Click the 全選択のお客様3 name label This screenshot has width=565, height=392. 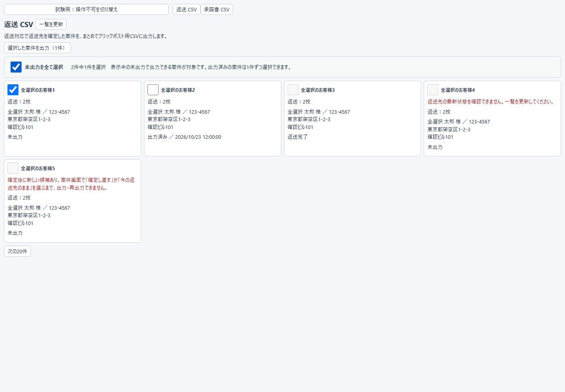point(318,90)
